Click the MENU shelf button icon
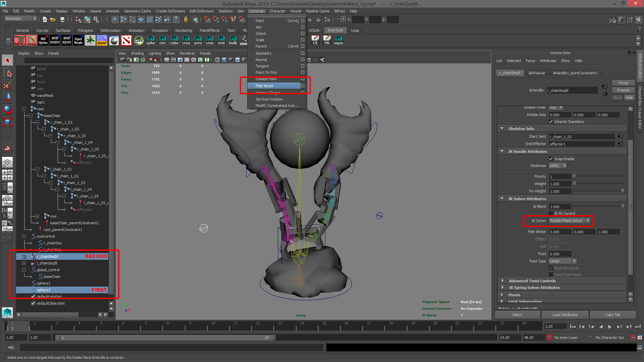The width and height of the screenshot is (644, 362). (19, 41)
